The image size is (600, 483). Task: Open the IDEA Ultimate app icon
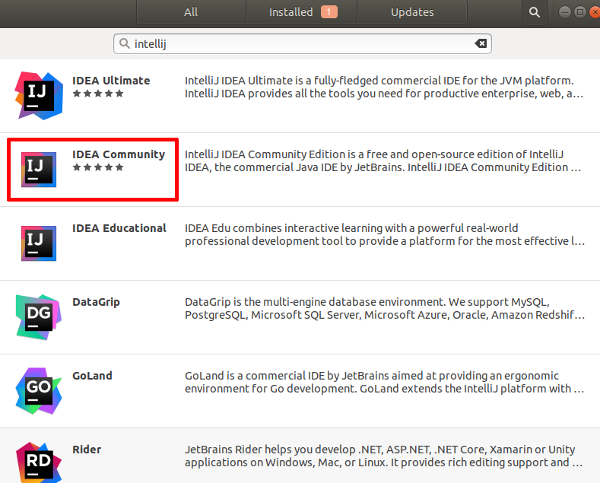click(x=39, y=95)
